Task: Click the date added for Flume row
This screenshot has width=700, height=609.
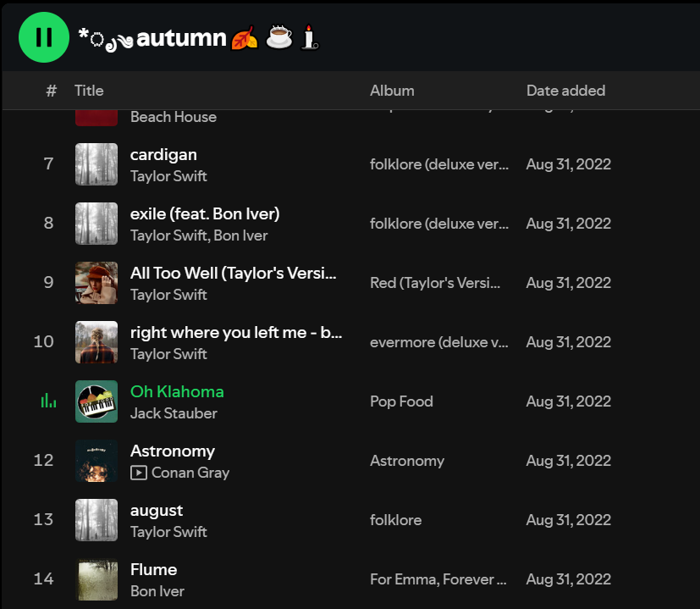Action: tap(568, 579)
